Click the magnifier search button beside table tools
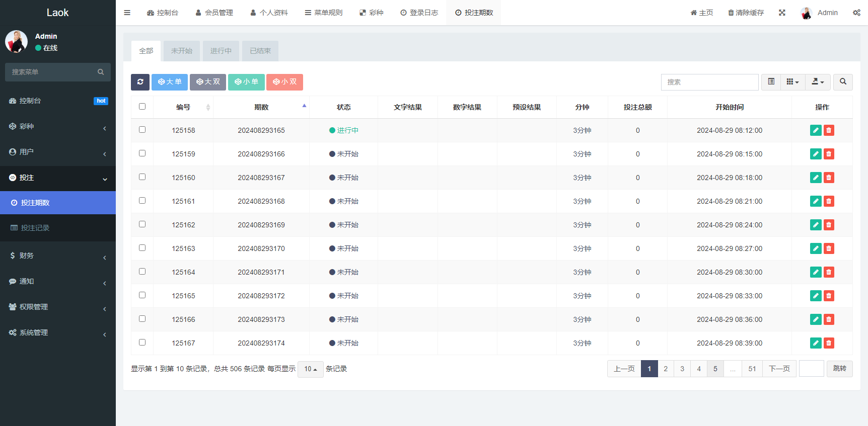The height and width of the screenshot is (426, 868). (843, 82)
